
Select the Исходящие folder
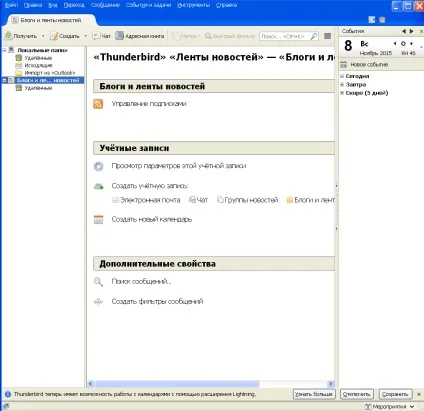tap(38, 65)
